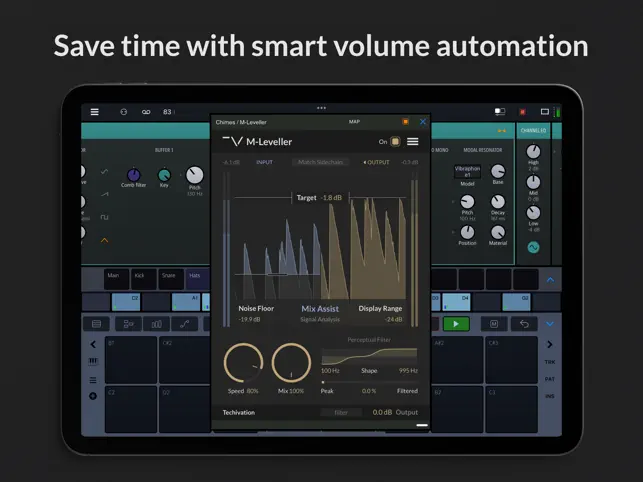Click the Match Sidechain button
This screenshot has height=482, width=643.
[x=320, y=162]
